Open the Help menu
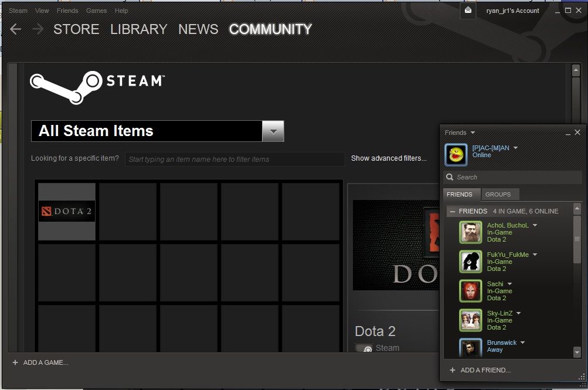The height and width of the screenshot is (390, 588). 121,11
